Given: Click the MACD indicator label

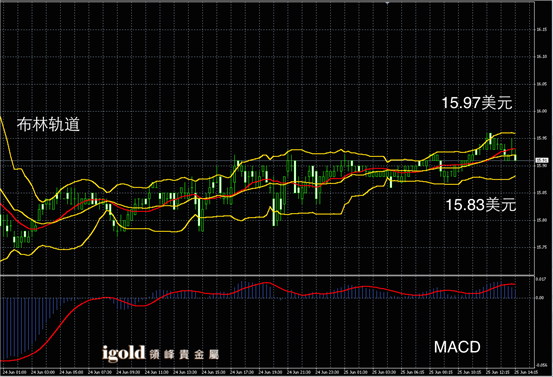Looking at the screenshot, I should click(x=457, y=347).
